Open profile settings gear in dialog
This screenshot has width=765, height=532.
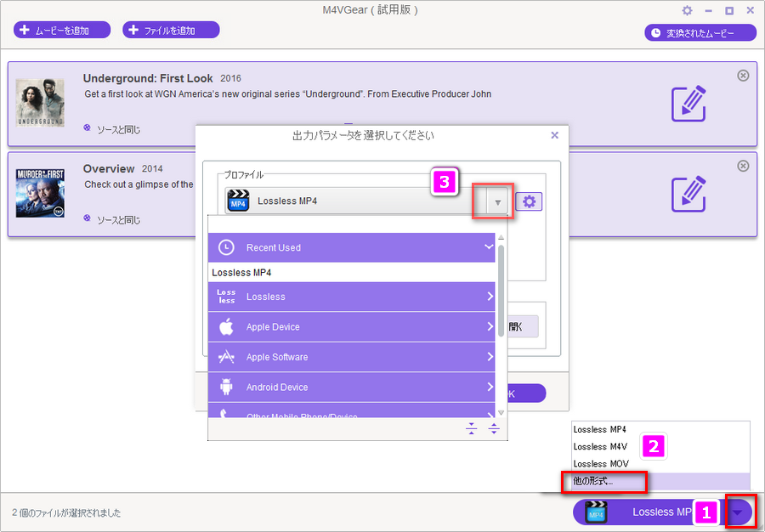pyautogui.click(x=529, y=201)
